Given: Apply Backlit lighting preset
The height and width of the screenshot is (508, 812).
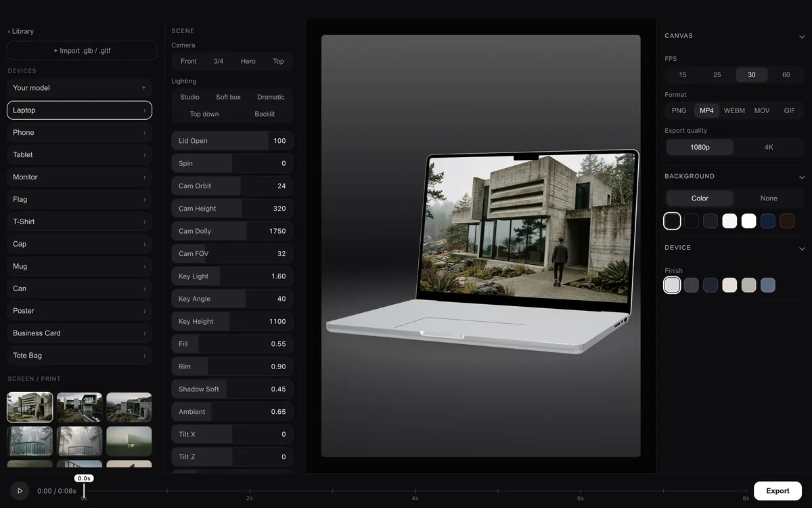Looking at the screenshot, I should (265, 114).
